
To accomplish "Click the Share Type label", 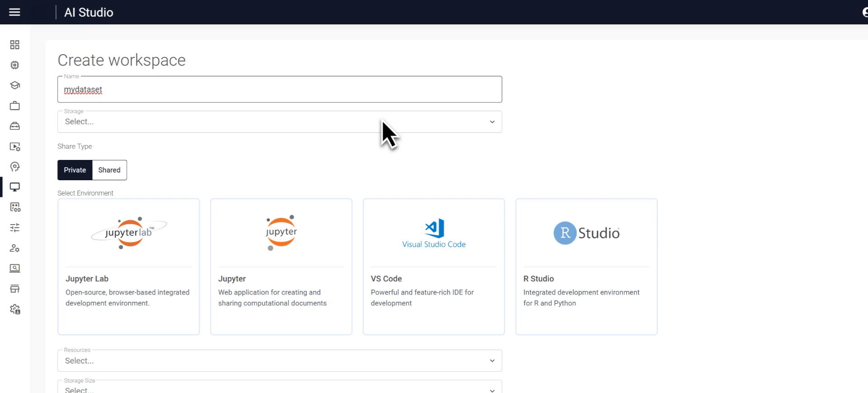I will 75,146.
